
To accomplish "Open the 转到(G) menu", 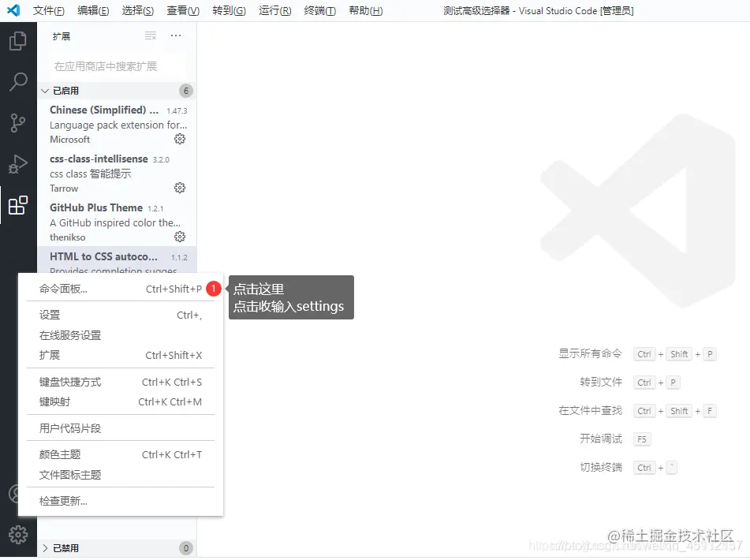I will click(x=229, y=10).
